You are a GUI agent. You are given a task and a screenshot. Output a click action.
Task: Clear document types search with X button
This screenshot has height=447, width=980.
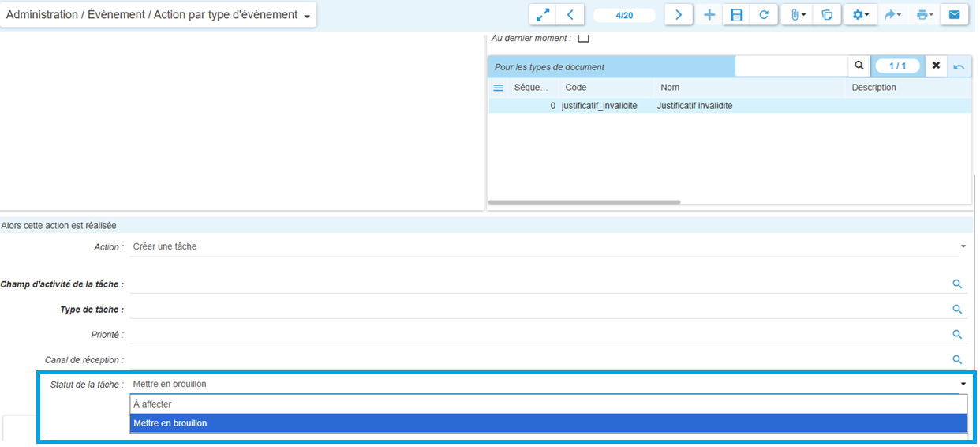coord(936,66)
